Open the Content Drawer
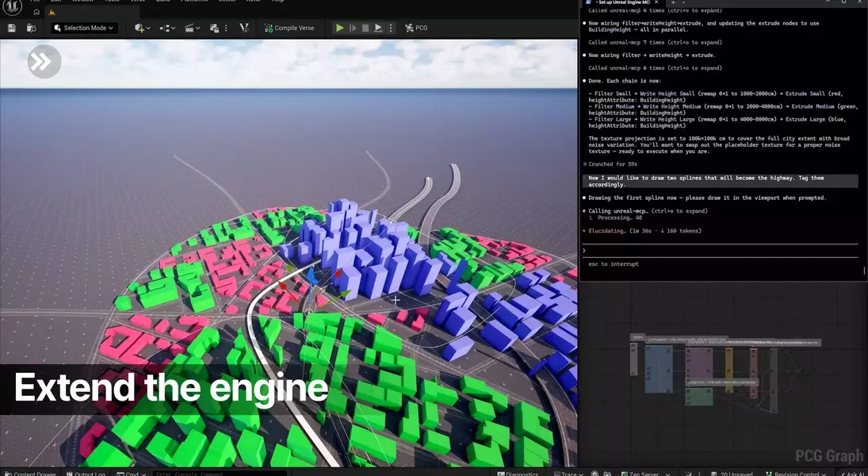This screenshot has width=868, height=476. click(30, 474)
